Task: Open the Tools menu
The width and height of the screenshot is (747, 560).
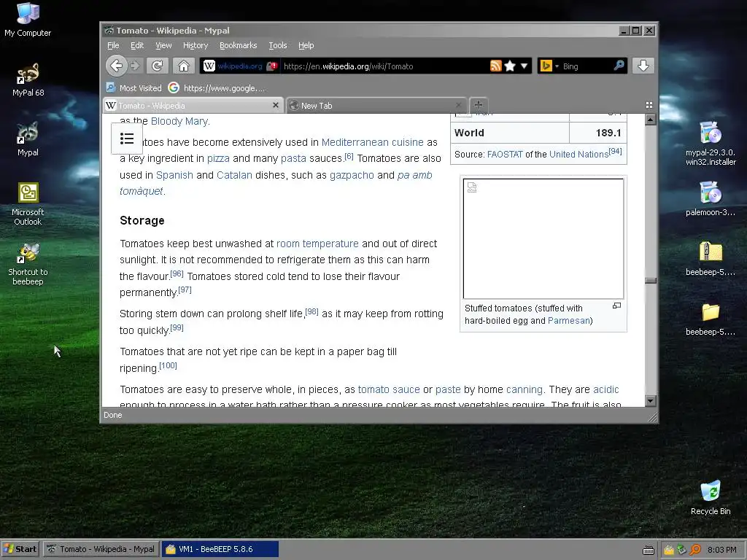Action: (x=278, y=45)
